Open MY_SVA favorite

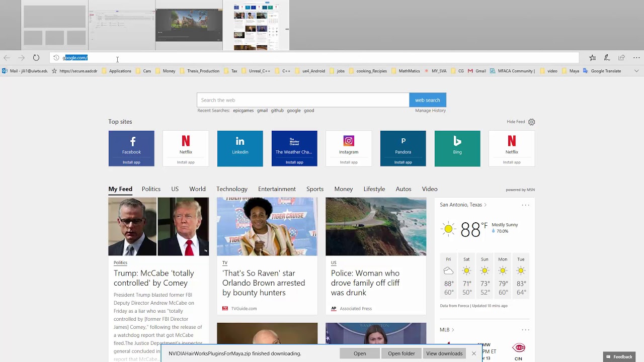[x=435, y=71]
